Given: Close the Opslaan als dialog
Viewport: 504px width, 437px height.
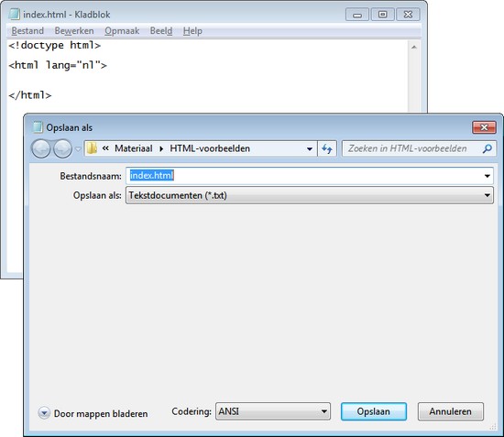Looking at the screenshot, I should point(484,127).
